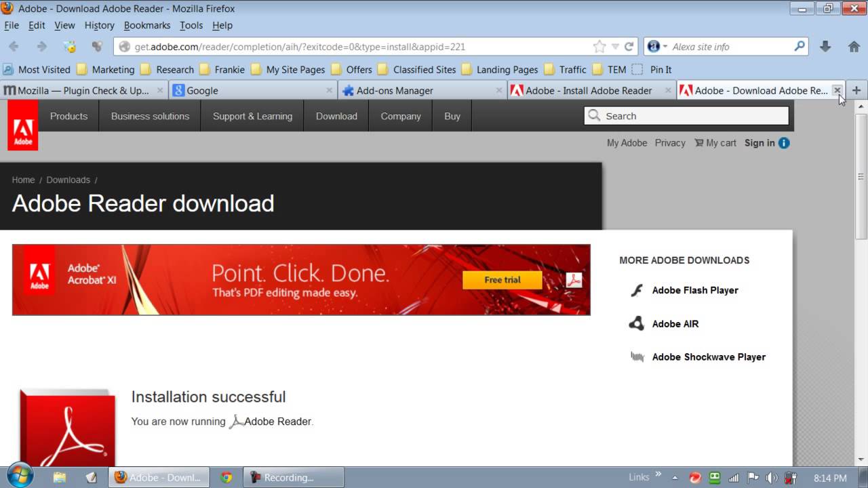The width and height of the screenshot is (868, 488).
Task: Open the Traffic bookmark folder
Action: [566, 69]
